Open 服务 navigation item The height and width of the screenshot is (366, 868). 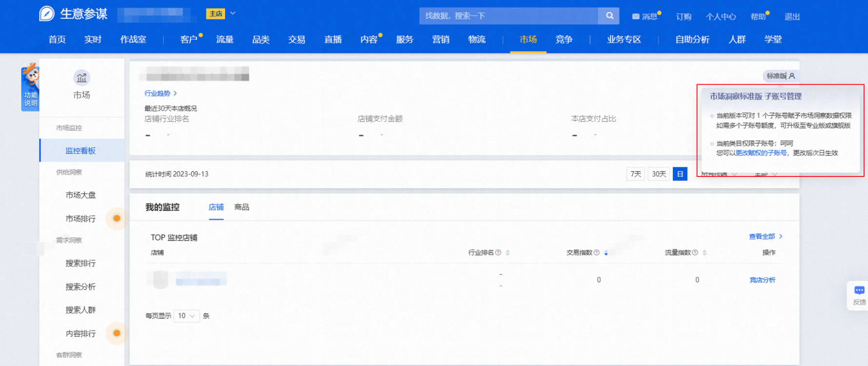[x=404, y=39]
